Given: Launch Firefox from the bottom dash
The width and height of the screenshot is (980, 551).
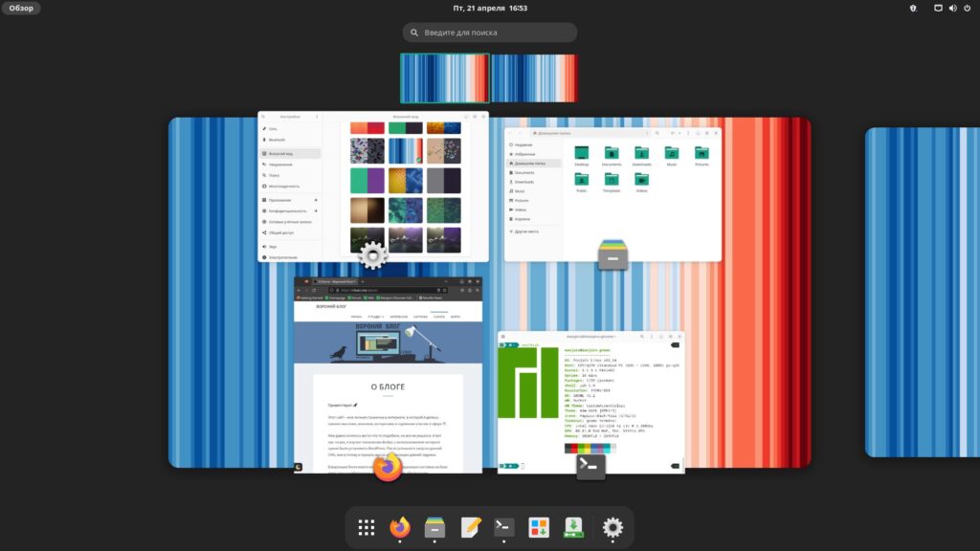Looking at the screenshot, I should click(400, 527).
